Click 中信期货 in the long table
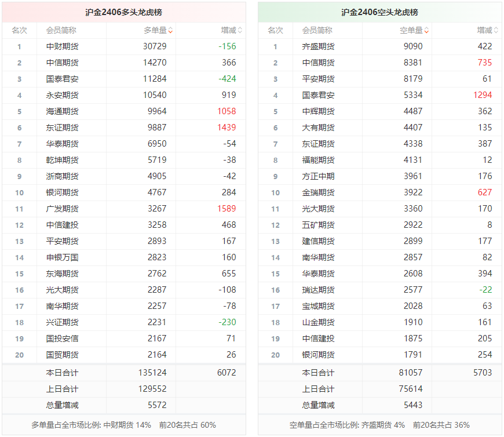This screenshot has height=437, width=504. click(x=62, y=63)
